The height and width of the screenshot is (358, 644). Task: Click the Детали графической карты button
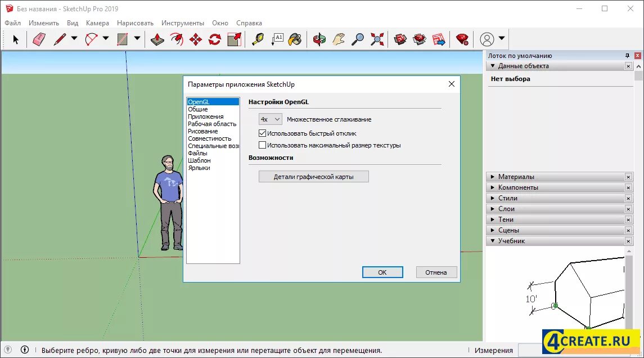pos(314,177)
